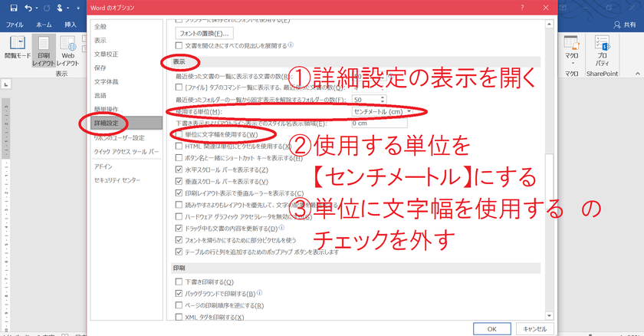Uncheck ドラッグ中も文書の内容を更新する
The image size is (644, 336).
coord(179,228)
